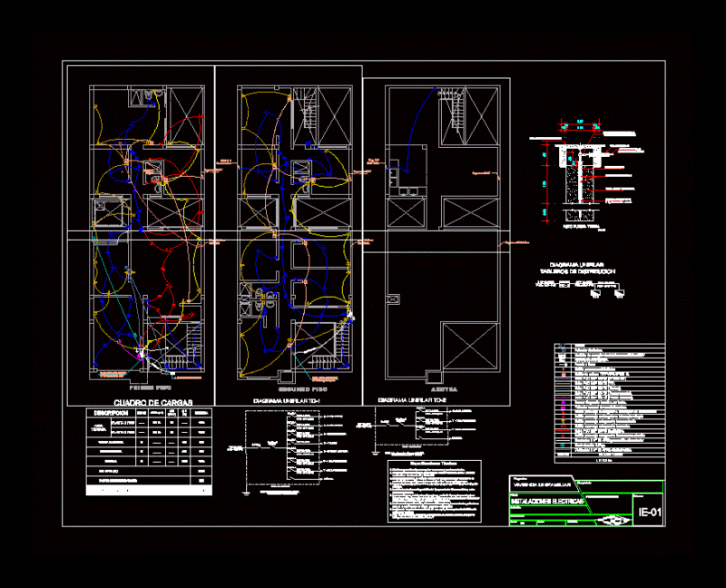Click the "AZOTEA" plan label
The width and height of the screenshot is (726, 588).
444,389
